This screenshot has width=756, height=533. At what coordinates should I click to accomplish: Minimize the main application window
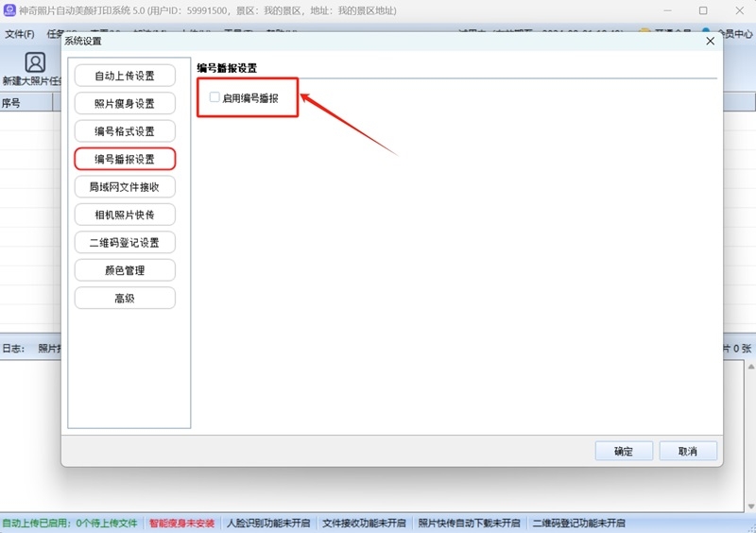point(668,10)
